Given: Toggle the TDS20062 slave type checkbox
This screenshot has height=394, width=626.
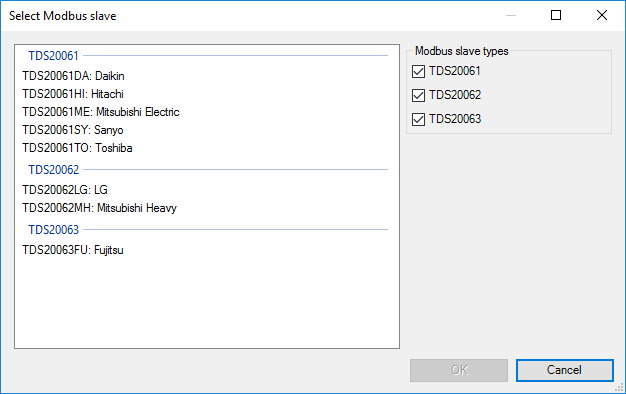Looking at the screenshot, I should (418, 95).
